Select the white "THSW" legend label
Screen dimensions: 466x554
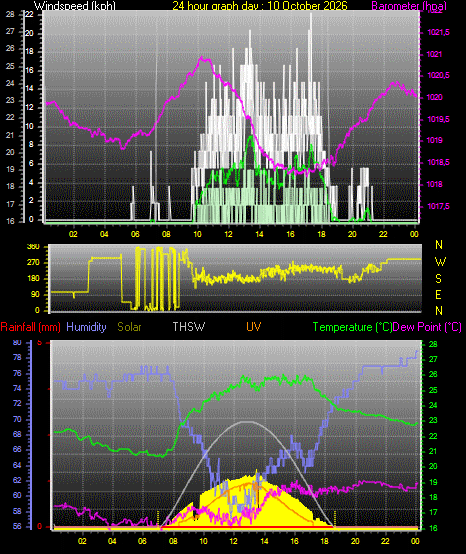pos(189,327)
